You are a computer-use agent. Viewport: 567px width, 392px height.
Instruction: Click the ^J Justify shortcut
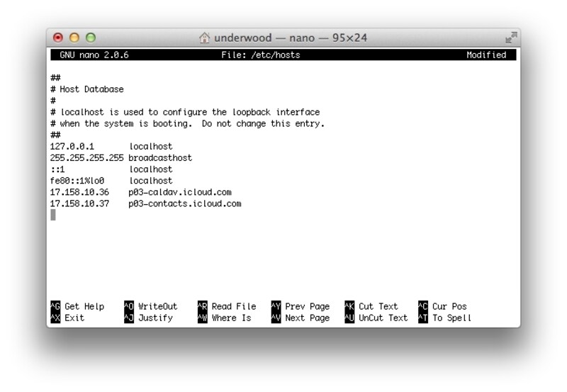pos(149,318)
